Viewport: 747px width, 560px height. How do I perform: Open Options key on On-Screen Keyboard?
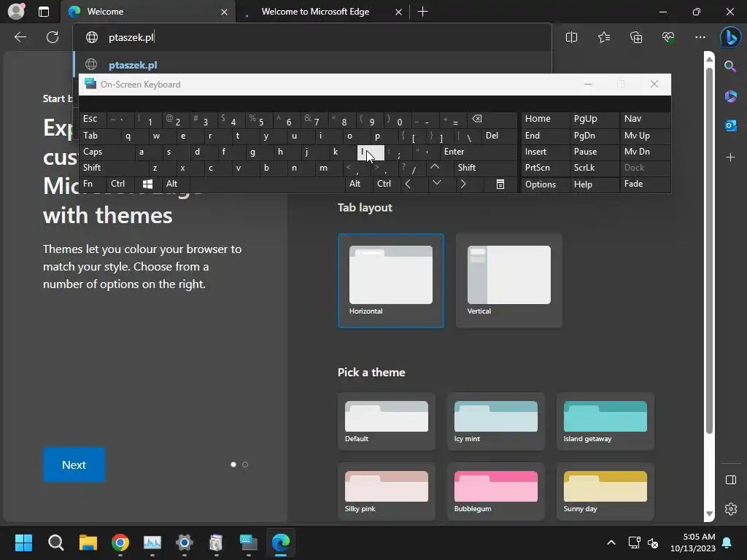point(545,184)
